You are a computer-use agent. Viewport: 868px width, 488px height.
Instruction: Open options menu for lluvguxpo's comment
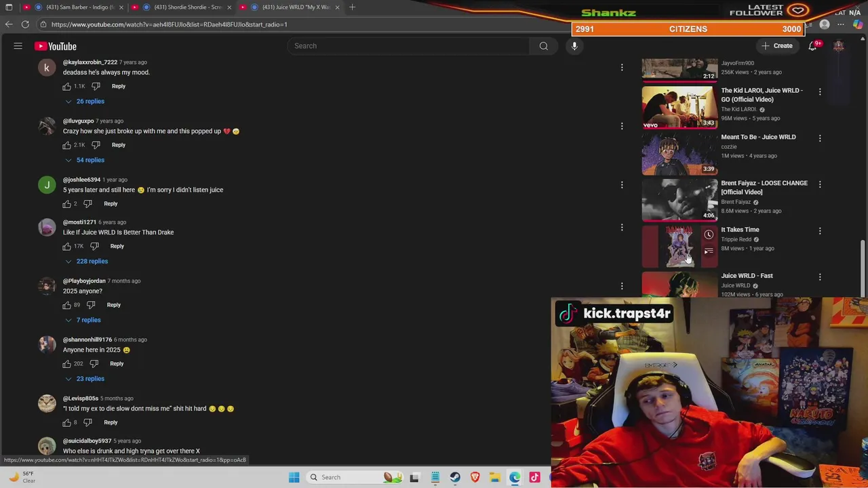(622, 126)
